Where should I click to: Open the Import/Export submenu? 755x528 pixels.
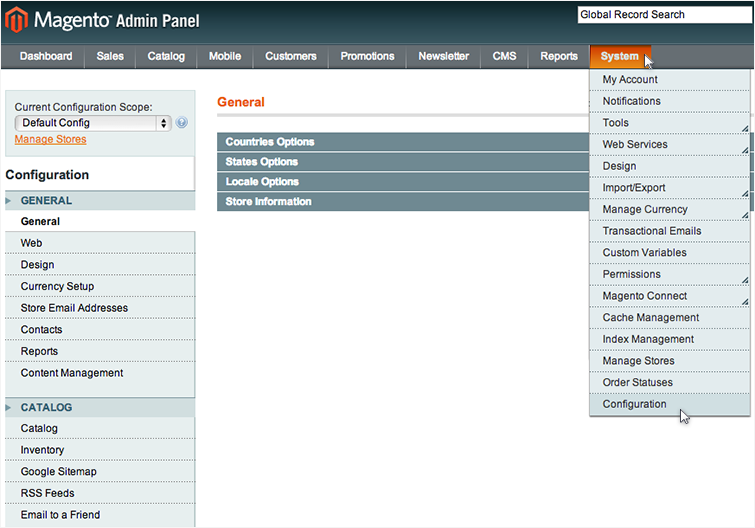point(669,188)
